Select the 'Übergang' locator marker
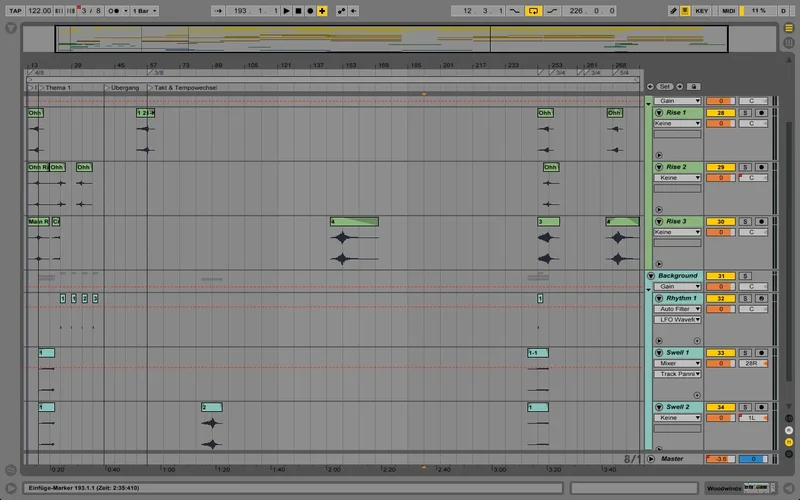Viewport: 800px width, 500px height. point(124,88)
